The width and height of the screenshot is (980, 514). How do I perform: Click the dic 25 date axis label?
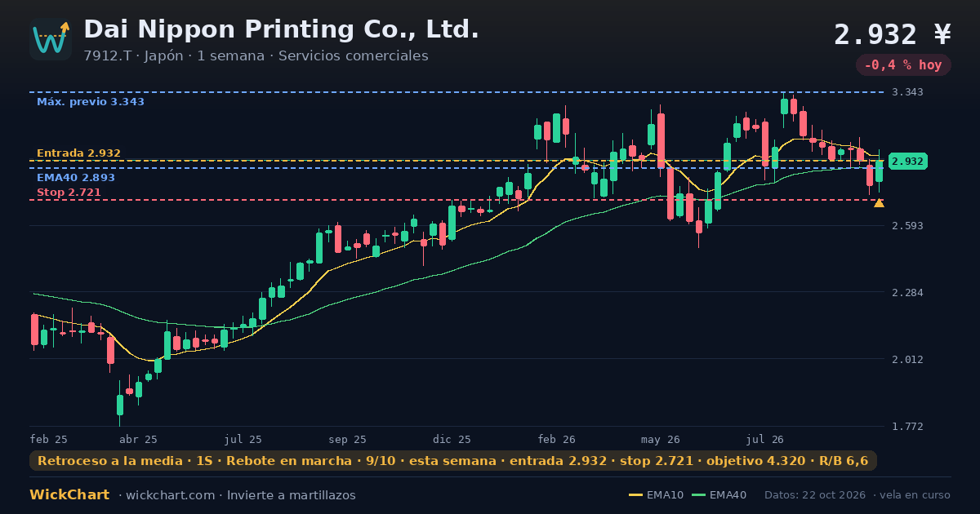(452, 439)
